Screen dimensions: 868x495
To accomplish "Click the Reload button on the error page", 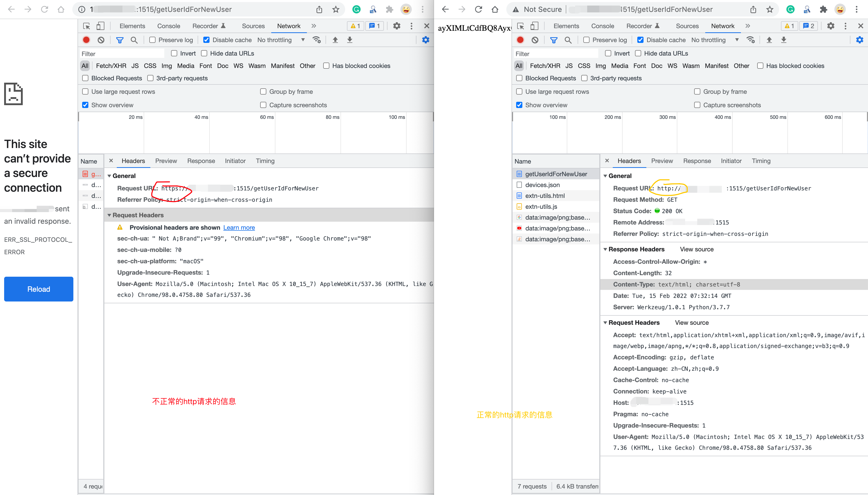I will click(38, 289).
